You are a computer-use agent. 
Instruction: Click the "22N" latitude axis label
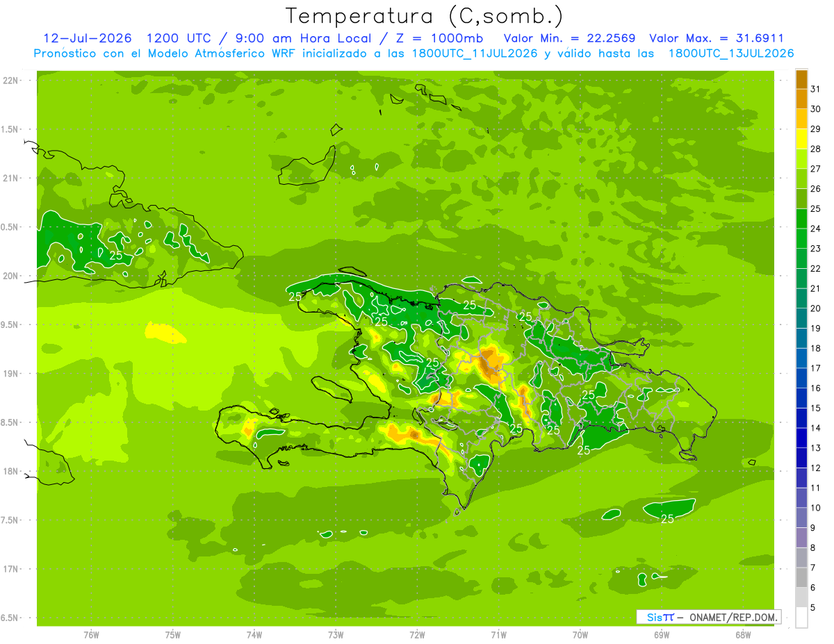[10, 81]
